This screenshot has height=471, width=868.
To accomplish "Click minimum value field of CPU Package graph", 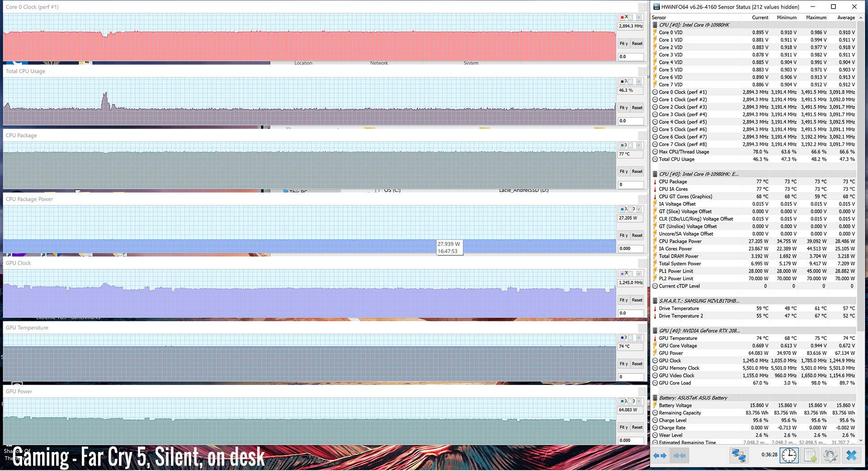I will pyautogui.click(x=630, y=185).
